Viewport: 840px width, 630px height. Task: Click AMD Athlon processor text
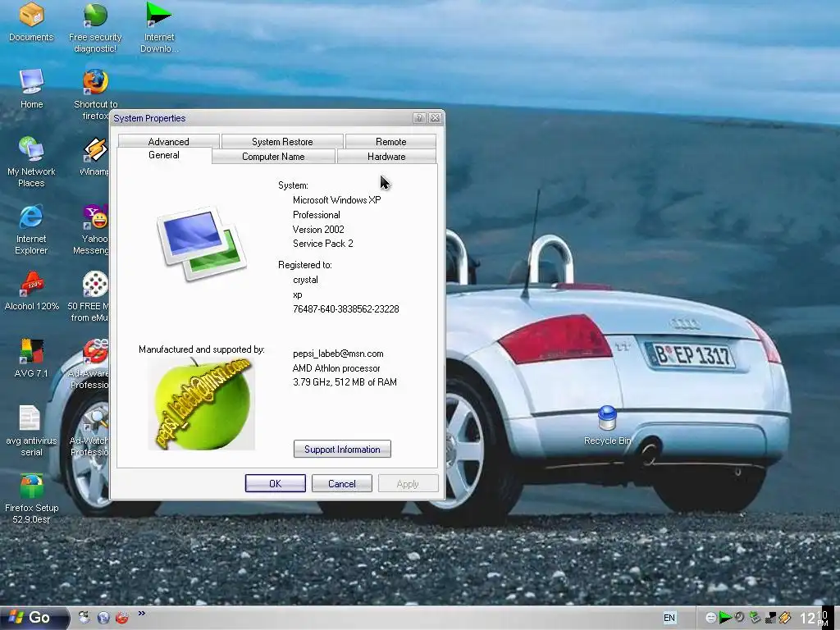(x=336, y=368)
